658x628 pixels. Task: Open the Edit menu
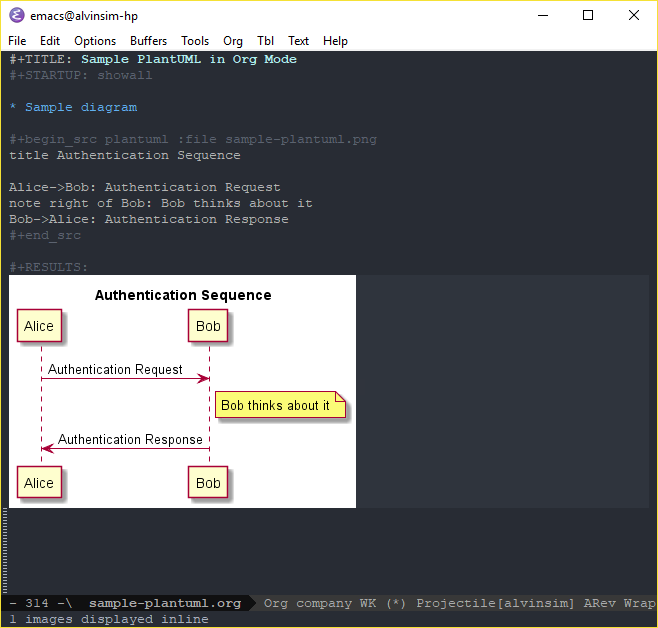click(x=50, y=41)
